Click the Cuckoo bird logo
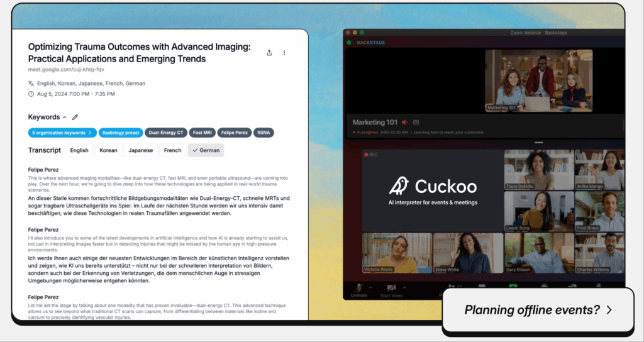The width and height of the screenshot is (644, 342). (399, 186)
